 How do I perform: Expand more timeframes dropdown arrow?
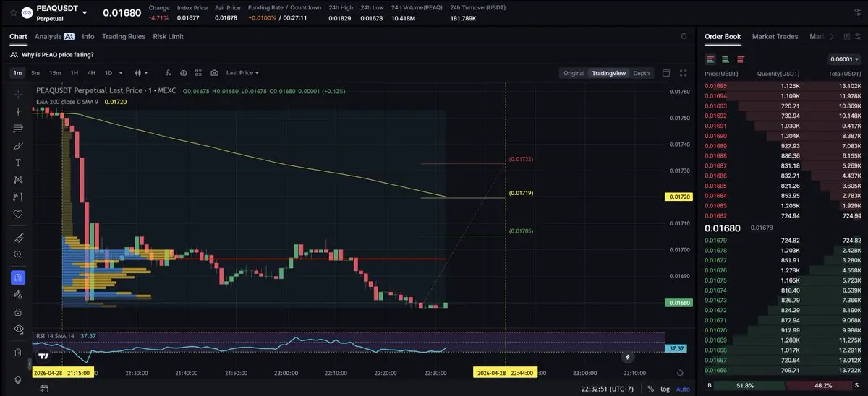(x=121, y=73)
